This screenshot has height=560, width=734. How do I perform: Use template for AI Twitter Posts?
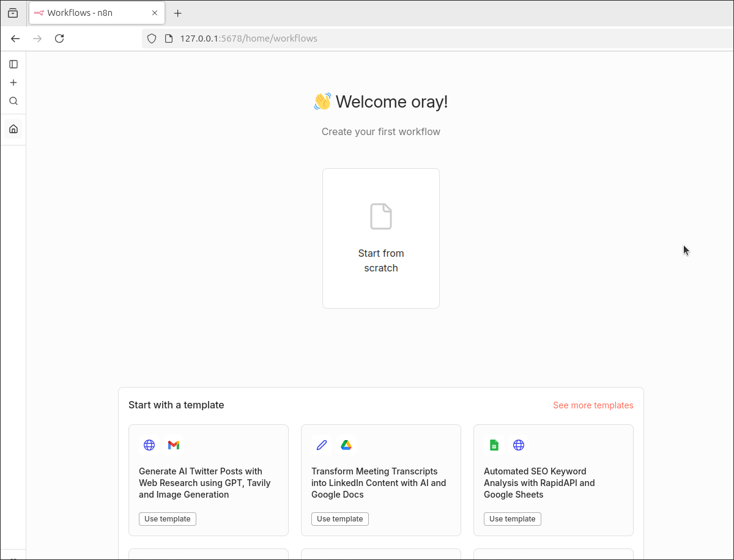tap(168, 519)
